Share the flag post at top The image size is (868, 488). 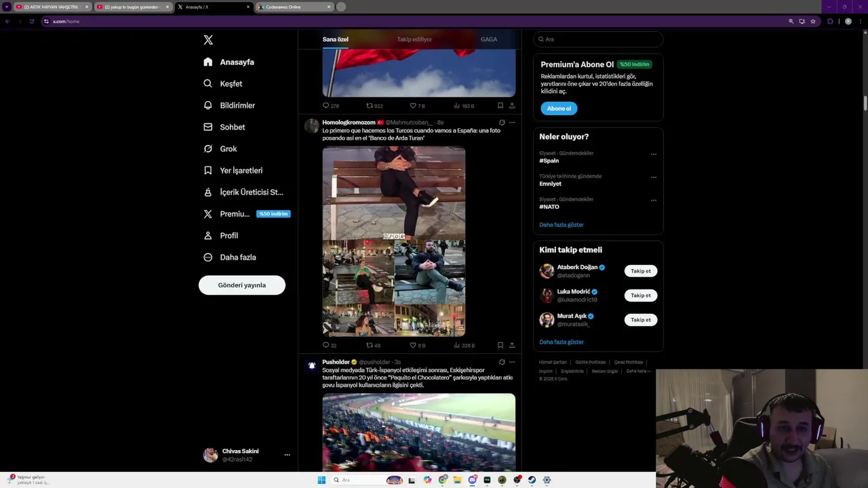click(512, 106)
